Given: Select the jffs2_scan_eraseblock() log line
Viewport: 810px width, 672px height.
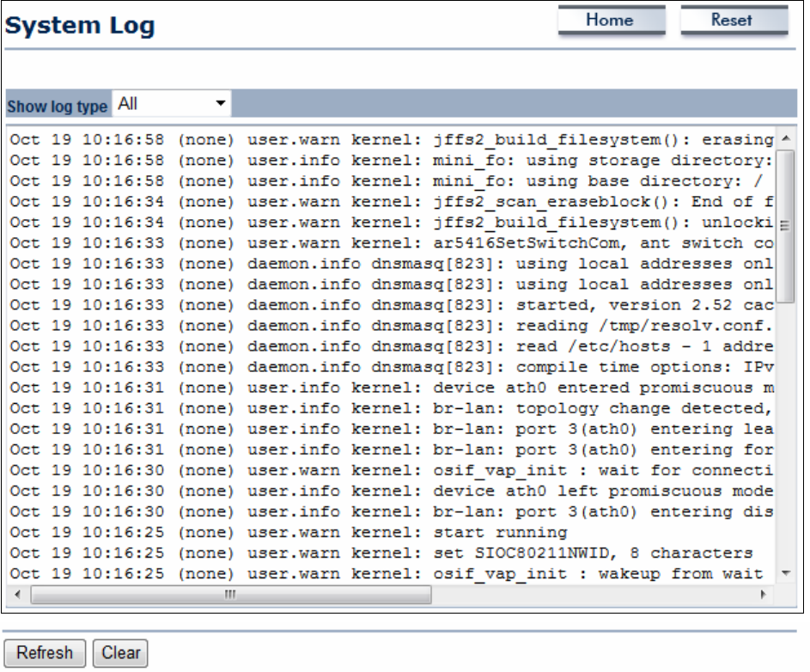Looking at the screenshot, I should coord(392,202).
